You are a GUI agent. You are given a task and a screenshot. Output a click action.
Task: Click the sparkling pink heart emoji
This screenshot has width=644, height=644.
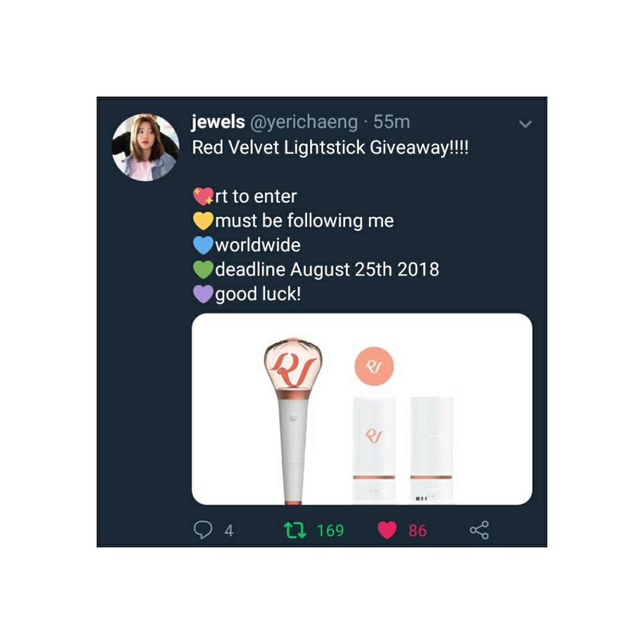203,196
